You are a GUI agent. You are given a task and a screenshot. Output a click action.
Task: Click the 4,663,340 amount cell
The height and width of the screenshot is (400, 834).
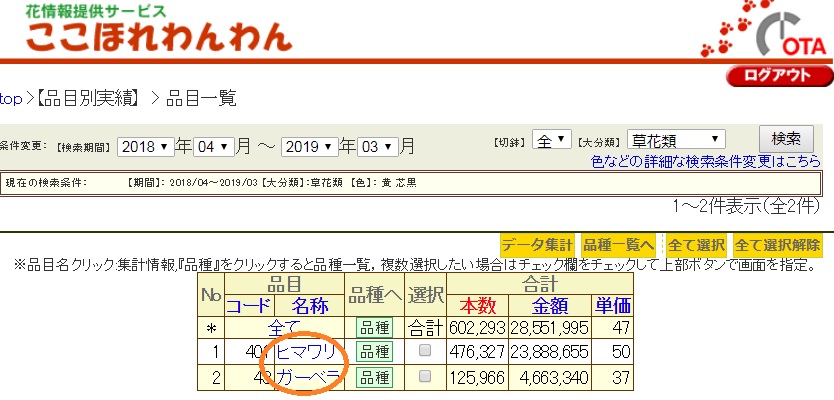(x=550, y=377)
